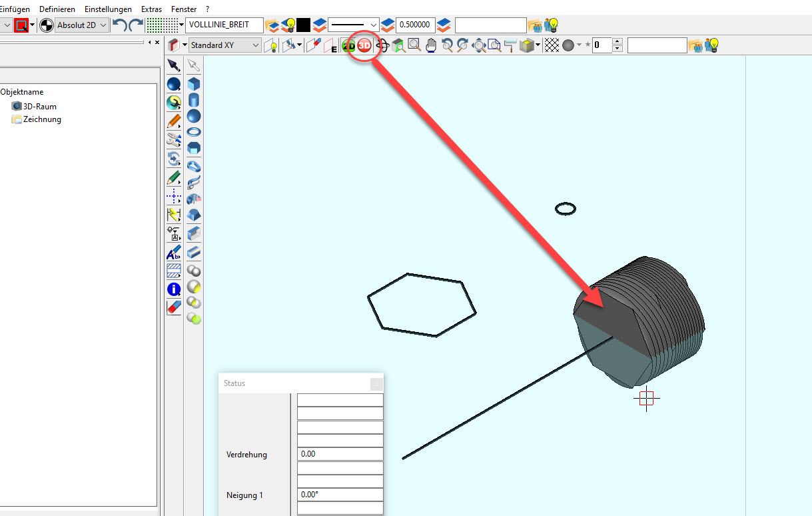Click the next zoom view icon
The height and width of the screenshot is (516, 812).
pyautogui.click(x=463, y=45)
